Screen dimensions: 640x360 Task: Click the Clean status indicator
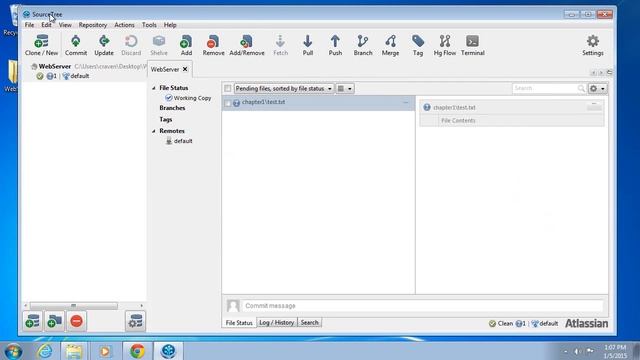coord(501,323)
